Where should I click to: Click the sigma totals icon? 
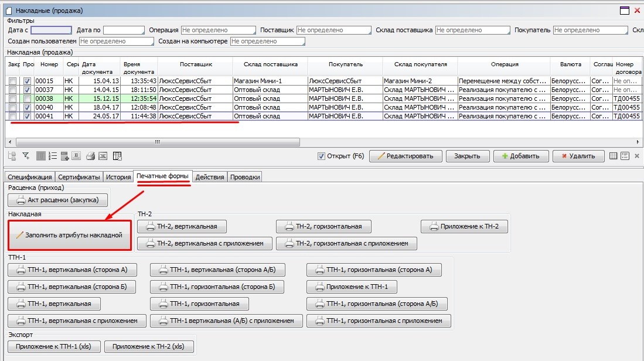click(x=76, y=156)
